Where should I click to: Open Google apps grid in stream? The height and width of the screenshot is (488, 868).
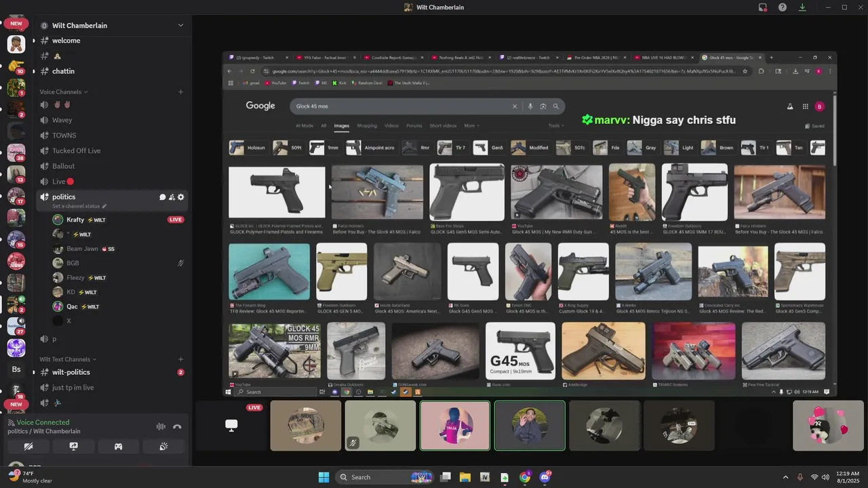click(x=805, y=106)
